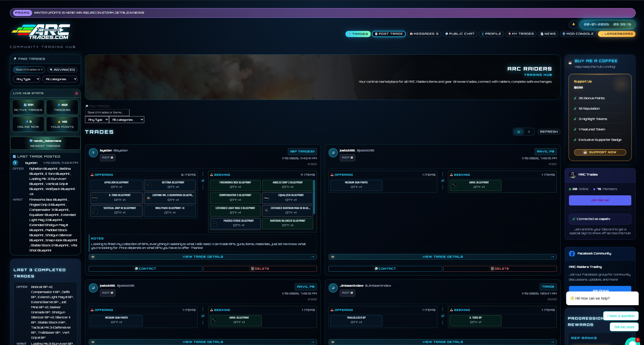
Task: Open the Profile page
Action: click(491, 34)
